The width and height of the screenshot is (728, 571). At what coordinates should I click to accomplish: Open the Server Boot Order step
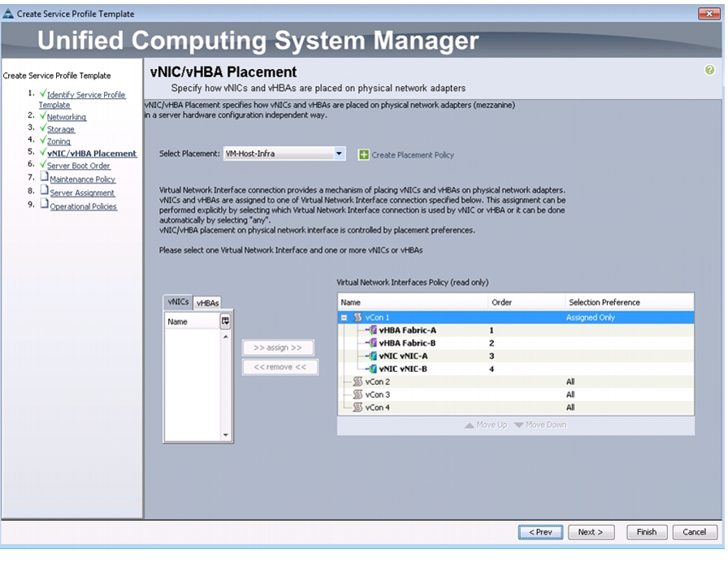coord(79,166)
